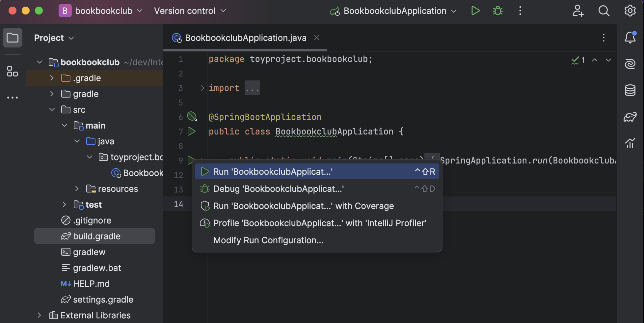Viewport: 644px width, 323px height.
Task: Choose Profile with 'IntelliJ Profiler' menu item
Action: 317,223
